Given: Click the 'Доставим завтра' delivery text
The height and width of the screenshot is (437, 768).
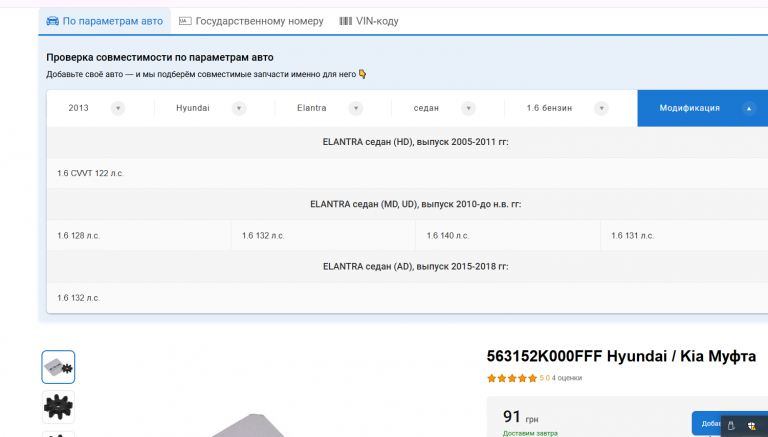Looking at the screenshot, I should tap(530, 433).
